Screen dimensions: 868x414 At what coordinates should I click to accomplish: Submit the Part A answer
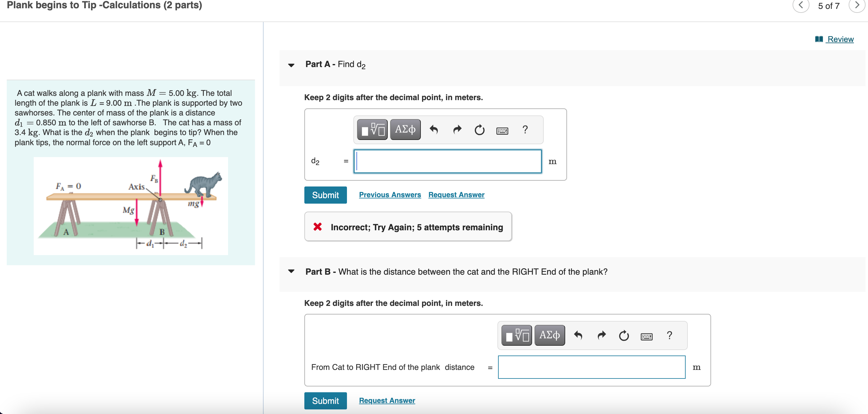tap(325, 195)
